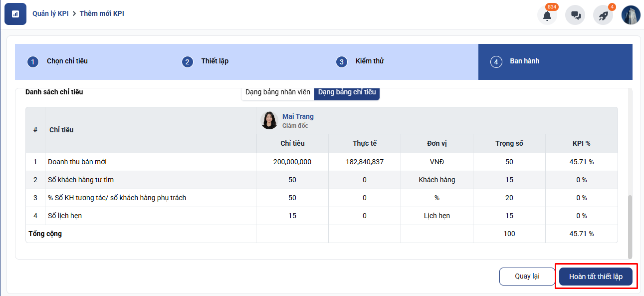Image resolution: width=644 pixels, height=296 pixels.
Task: Click step 3 circle Kiểm thử
Action: (x=341, y=62)
